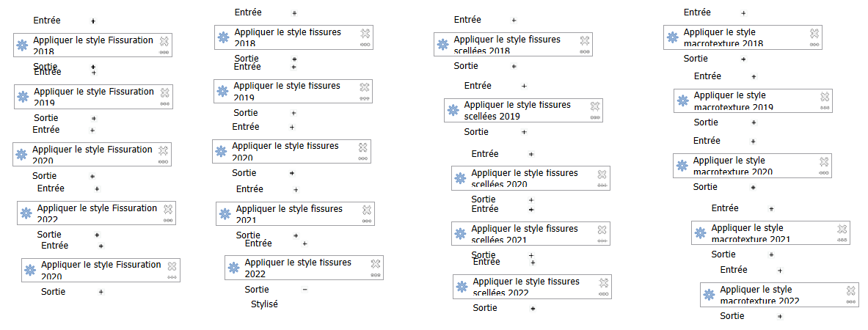This screenshot has height=330, width=868.
Task: Click gear icon on 'fissures scellées 2022' node
Action: 462,286
